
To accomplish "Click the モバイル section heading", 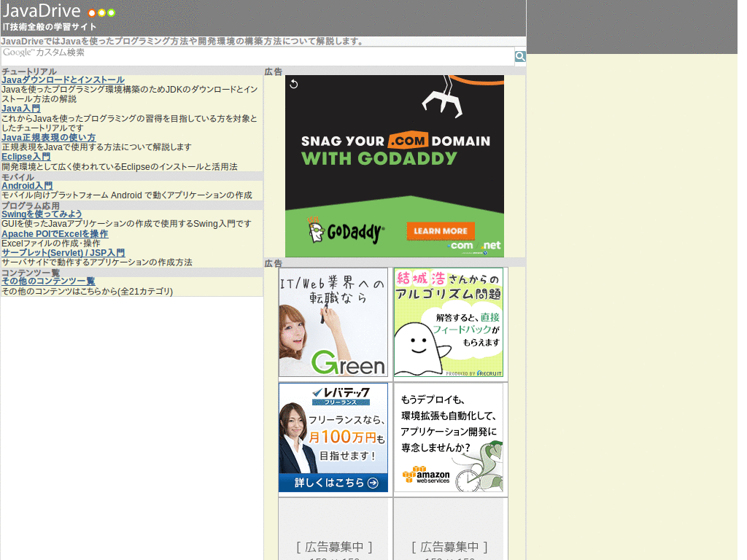I will pos(18,177).
